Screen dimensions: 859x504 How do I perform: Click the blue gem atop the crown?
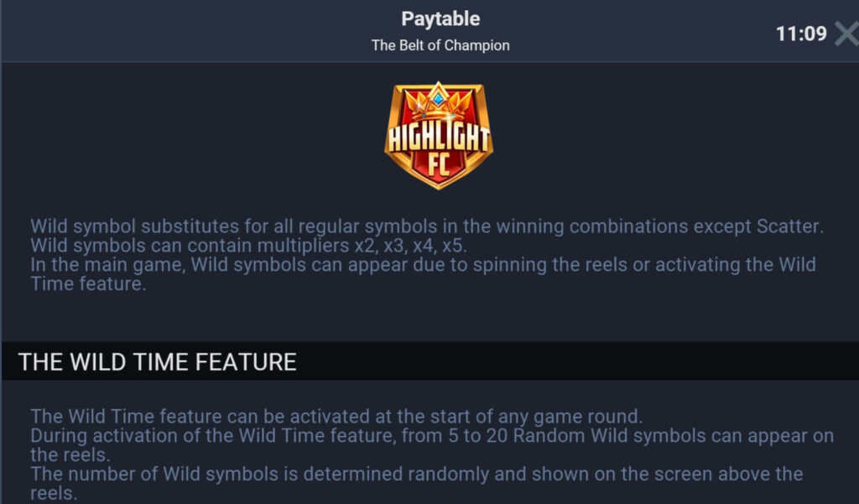(x=438, y=98)
